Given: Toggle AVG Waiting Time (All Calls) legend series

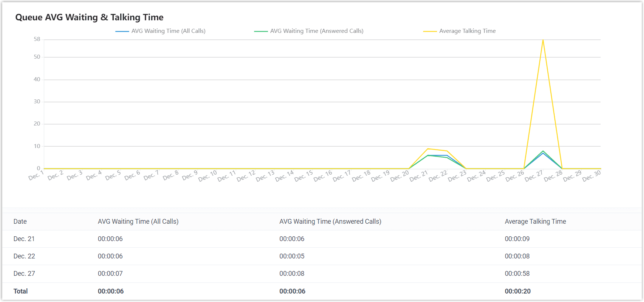Looking at the screenshot, I should pos(161,31).
